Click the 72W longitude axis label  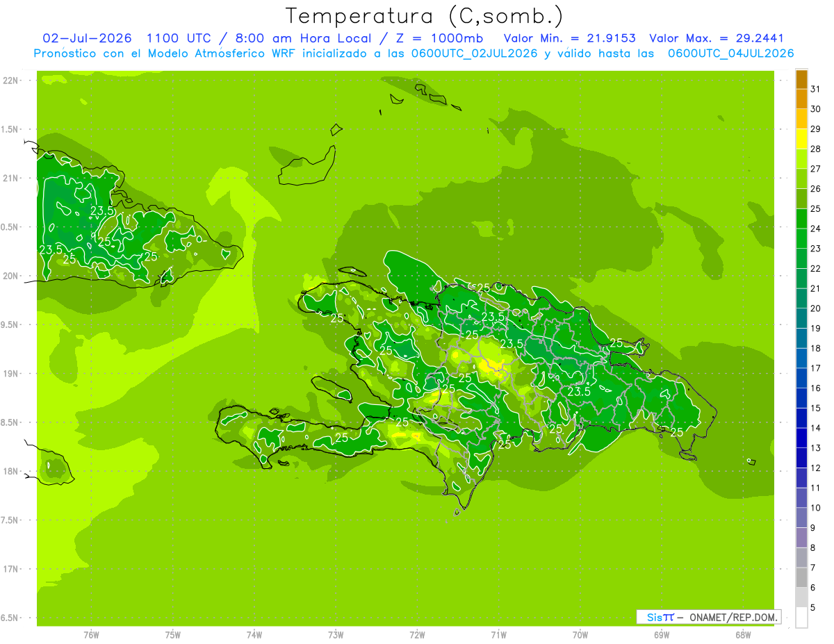click(x=417, y=634)
